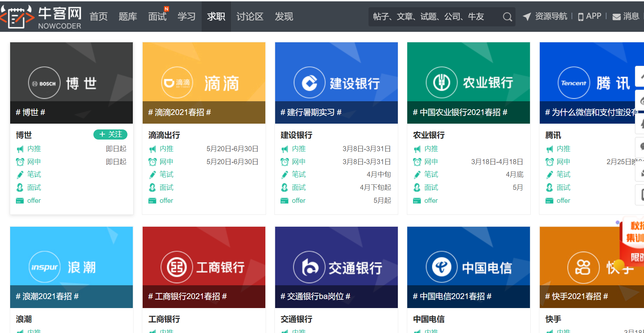Open topic # 建行暑期实习 #
This screenshot has height=333, width=644.
pos(311,112)
